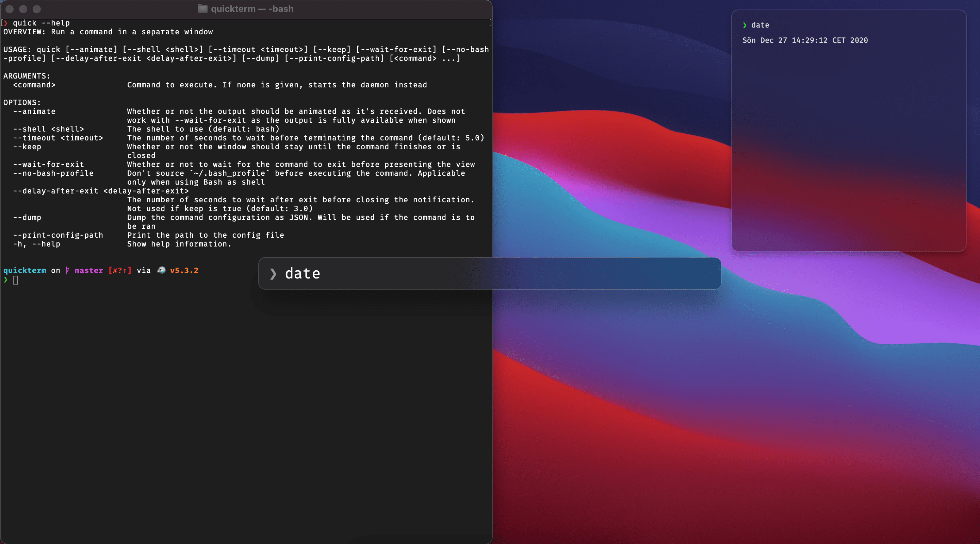Click the Swift bird icon in the prompt

click(x=161, y=270)
